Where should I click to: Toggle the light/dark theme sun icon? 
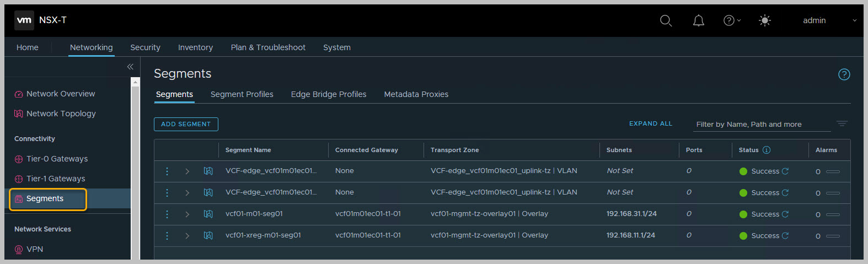764,20
